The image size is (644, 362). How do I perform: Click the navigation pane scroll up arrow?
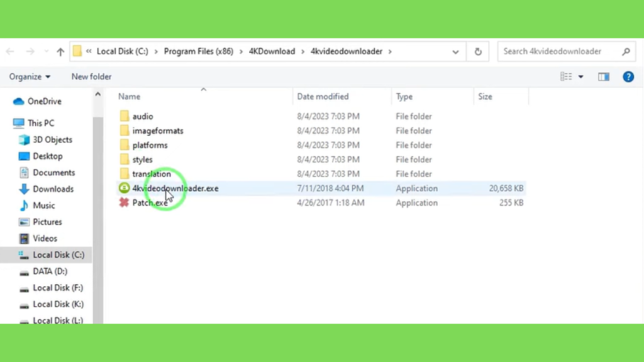click(x=97, y=94)
